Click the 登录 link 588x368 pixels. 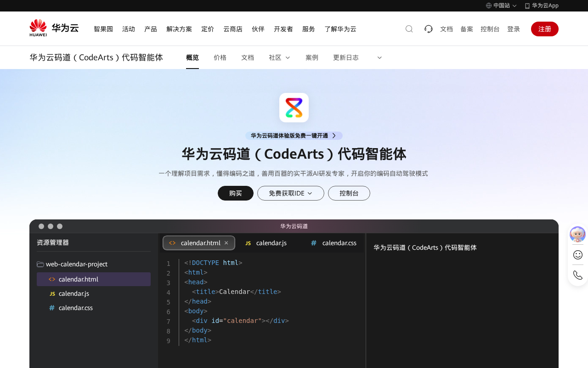click(x=514, y=29)
